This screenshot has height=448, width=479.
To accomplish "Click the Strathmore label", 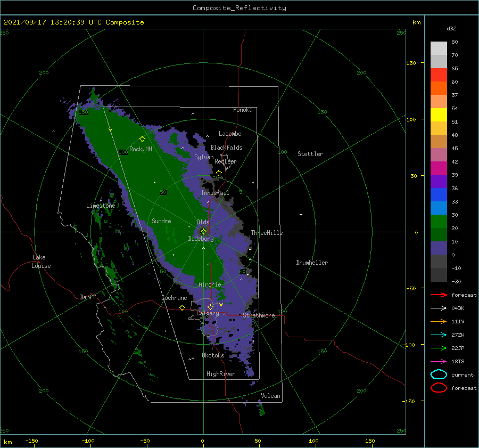I will 259,315.
